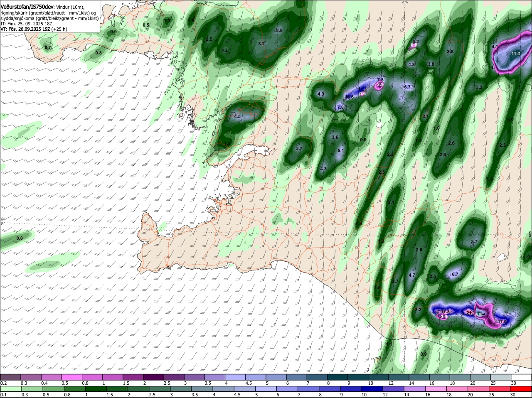532x398 pixels.
Task: Pick the lavender 4 swatch in top legend row
Action: point(235,376)
